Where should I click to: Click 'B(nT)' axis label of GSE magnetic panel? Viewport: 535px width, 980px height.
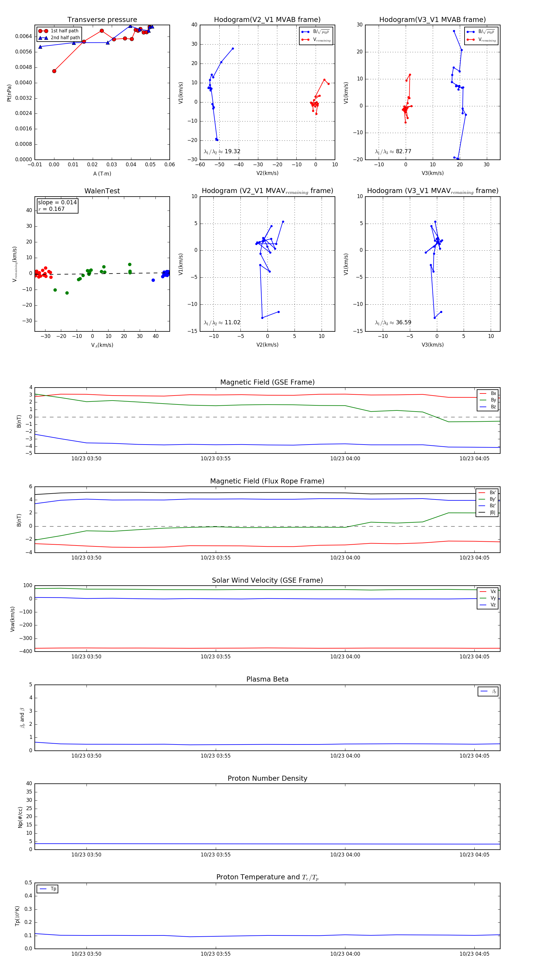point(19,421)
